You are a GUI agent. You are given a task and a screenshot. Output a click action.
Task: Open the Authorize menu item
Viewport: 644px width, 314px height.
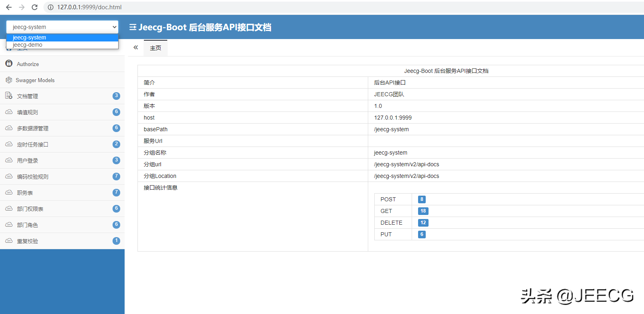click(x=62, y=64)
